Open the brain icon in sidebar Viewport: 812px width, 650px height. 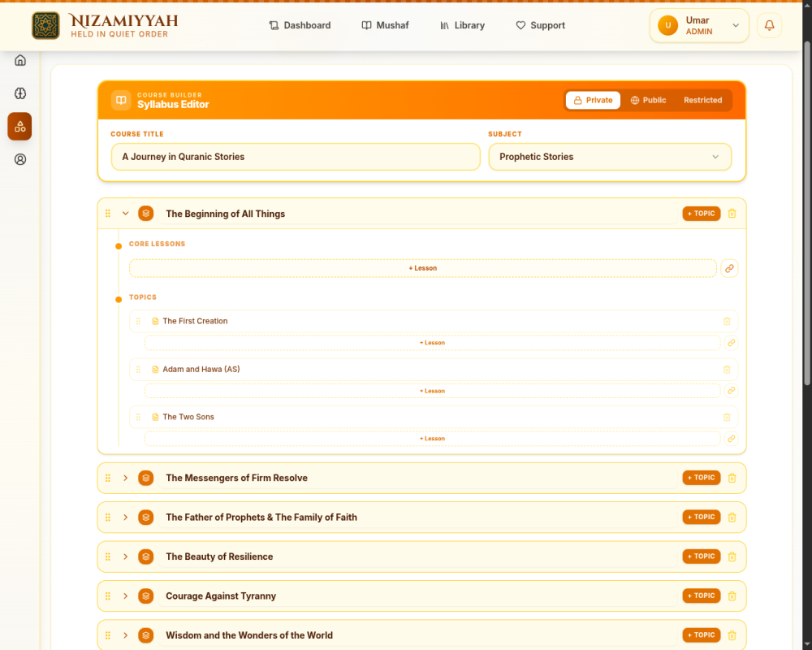coord(20,93)
